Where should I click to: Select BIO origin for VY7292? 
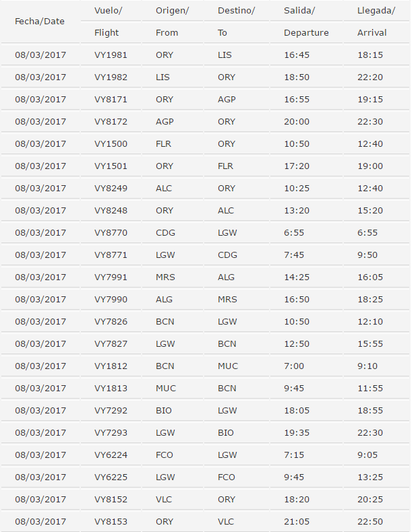164,411
